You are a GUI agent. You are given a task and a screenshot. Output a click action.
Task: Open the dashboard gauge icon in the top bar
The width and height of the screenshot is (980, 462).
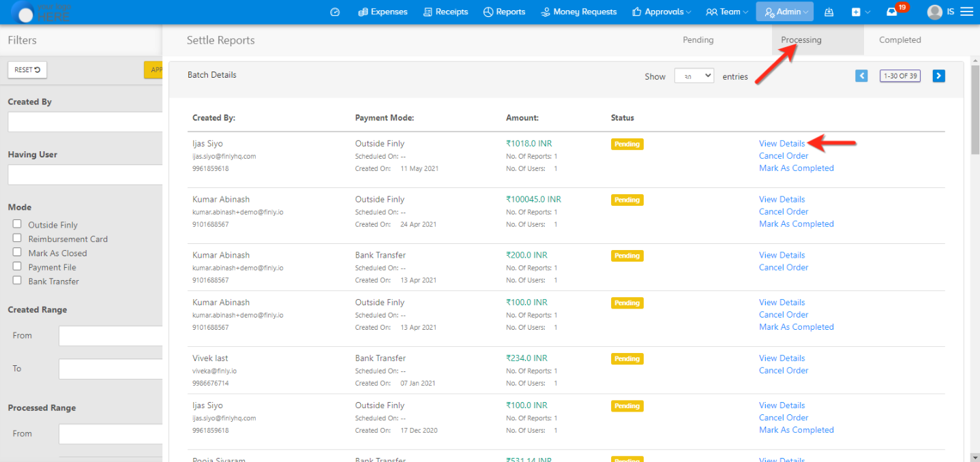click(x=335, y=12)
